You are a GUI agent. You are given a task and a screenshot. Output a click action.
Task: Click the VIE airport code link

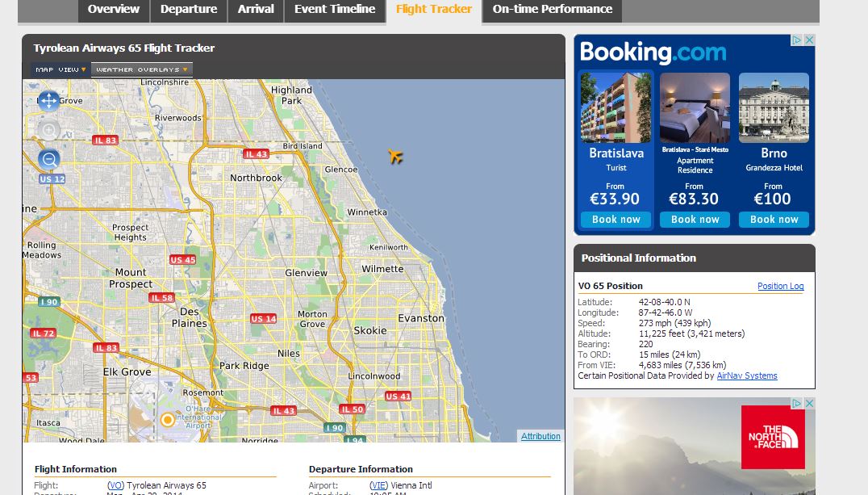[x=378, y=485]
